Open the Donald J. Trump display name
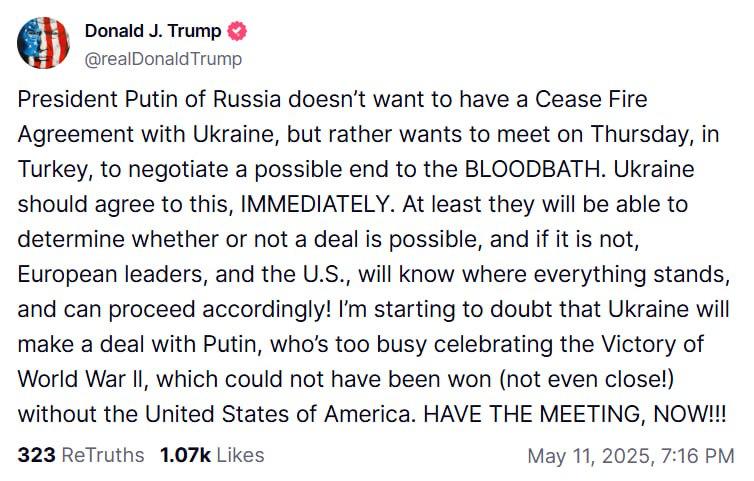This screenshot has height=481, width=754. pyautogui.click(x=153, y=32)
